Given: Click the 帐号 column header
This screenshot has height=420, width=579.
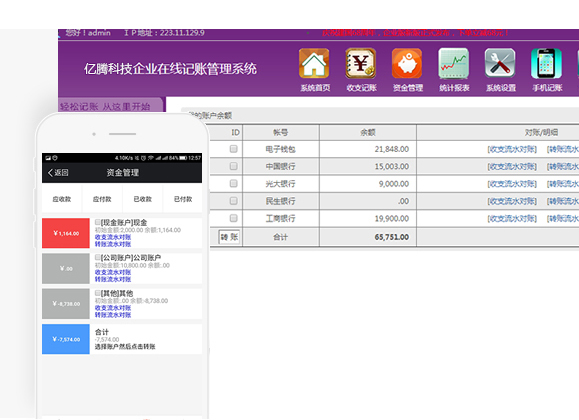Looking at the screenshot, I should click(x=281, y=133).
